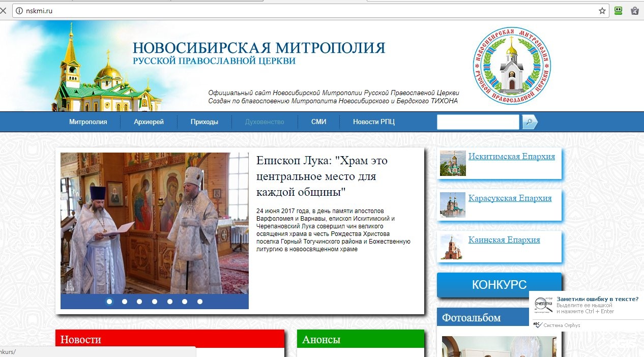
Task: Click the Orphus typo-report widget icon
Action: [543, 305]
